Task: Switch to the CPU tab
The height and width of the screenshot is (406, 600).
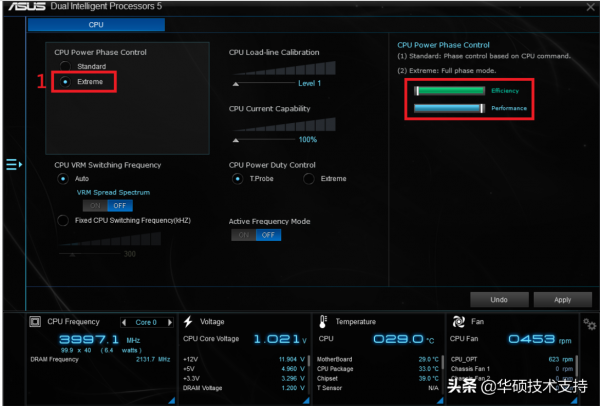Action: (96, 25)
